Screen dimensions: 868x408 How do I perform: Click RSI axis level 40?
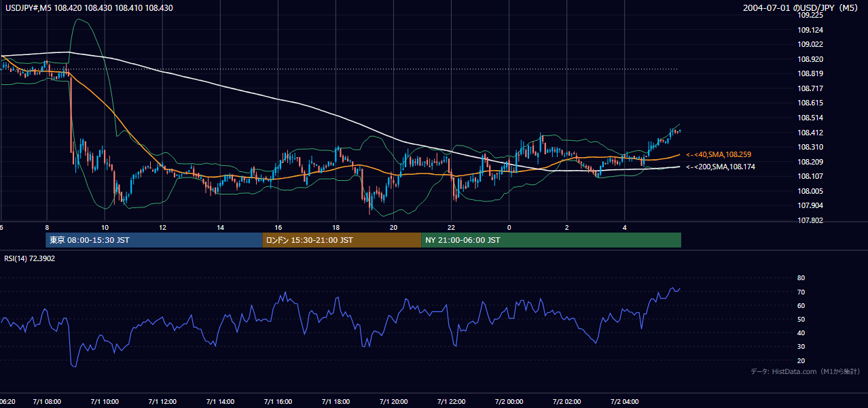(801, 333)
